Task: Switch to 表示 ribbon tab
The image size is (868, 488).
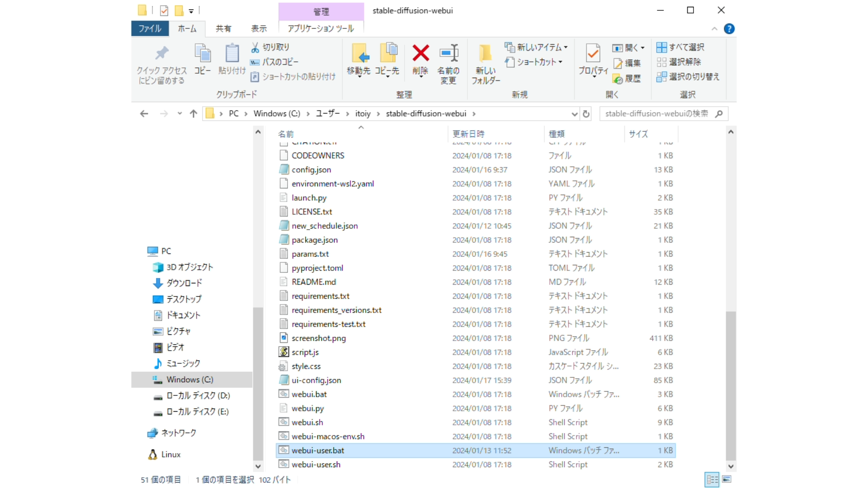Action: pos(259,28)
